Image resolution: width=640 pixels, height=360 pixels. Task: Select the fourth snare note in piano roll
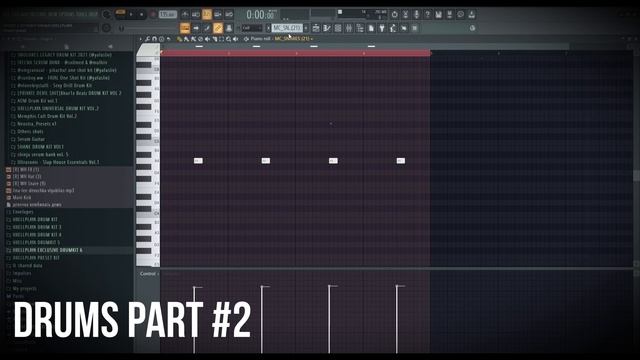(401, 161)
